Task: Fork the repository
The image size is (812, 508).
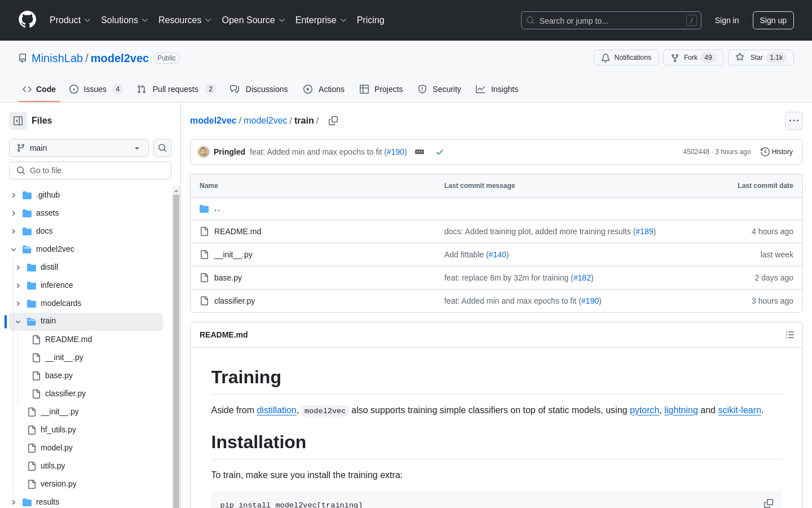Action: 693,58
